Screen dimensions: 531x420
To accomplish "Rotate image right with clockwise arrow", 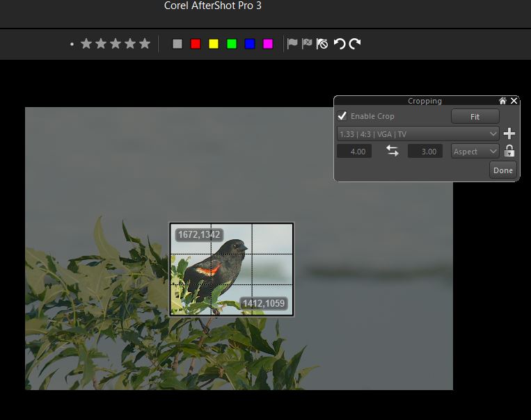I will 355,44.
